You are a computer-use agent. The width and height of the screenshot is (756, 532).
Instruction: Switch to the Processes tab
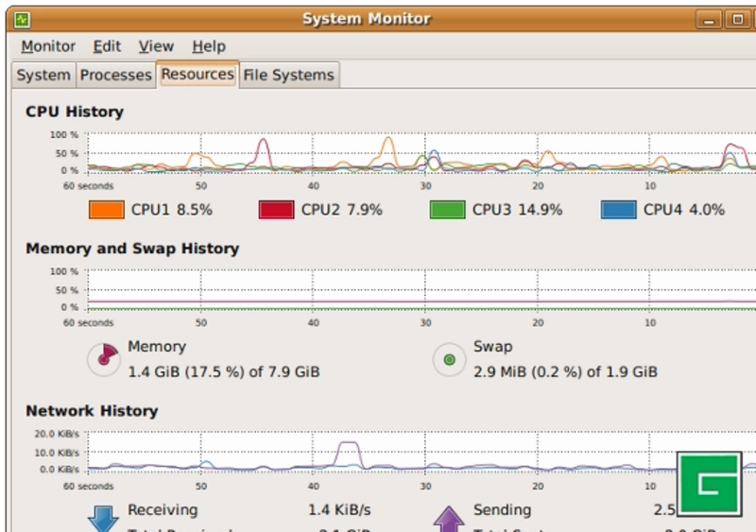[115, 75]
